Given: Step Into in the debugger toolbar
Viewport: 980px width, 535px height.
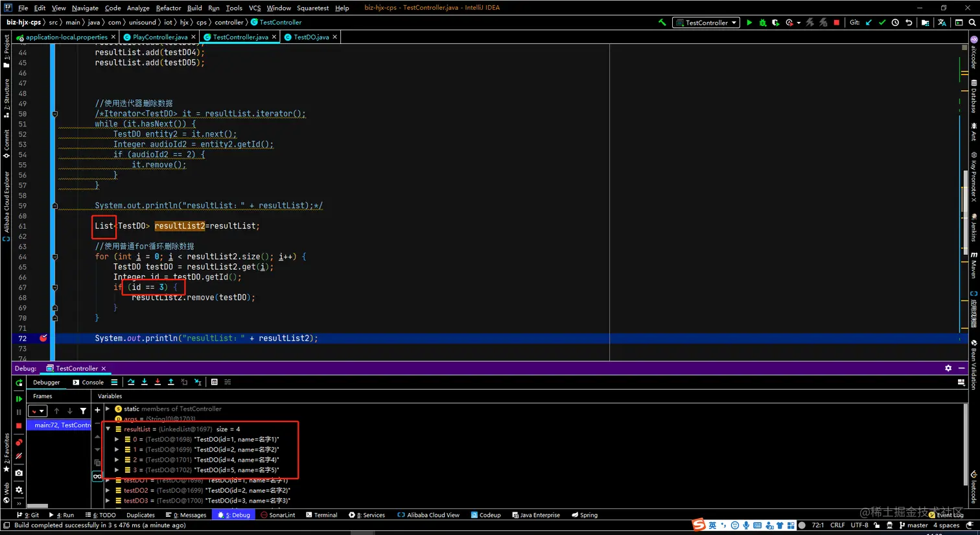Looking at the screenshot, I should pyautogui.click(x=145, y=382).
